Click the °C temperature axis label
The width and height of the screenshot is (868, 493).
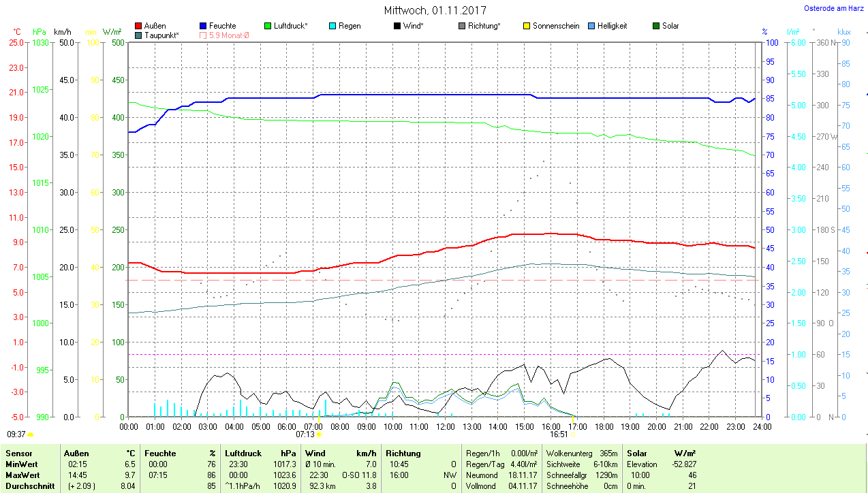click(17, 32)
